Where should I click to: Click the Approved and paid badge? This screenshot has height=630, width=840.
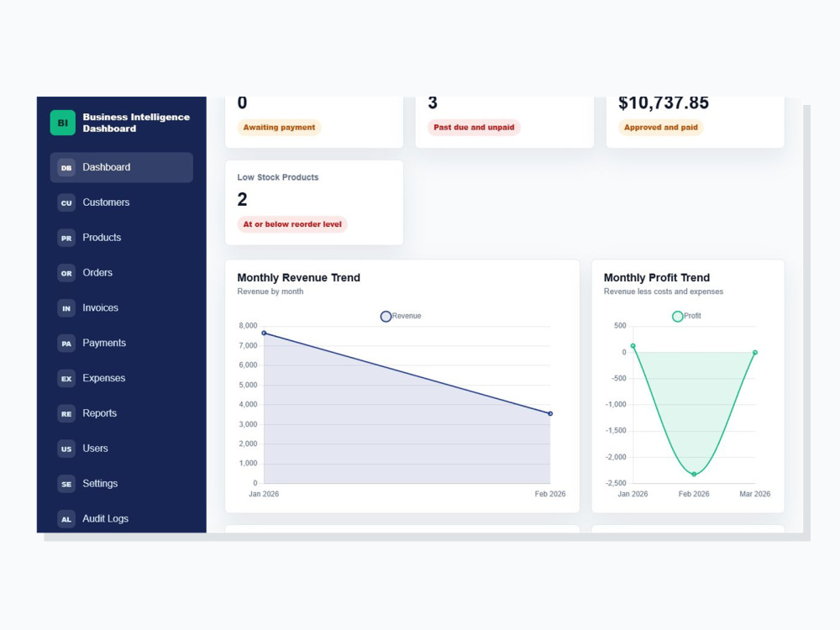(x=660, y=128)
